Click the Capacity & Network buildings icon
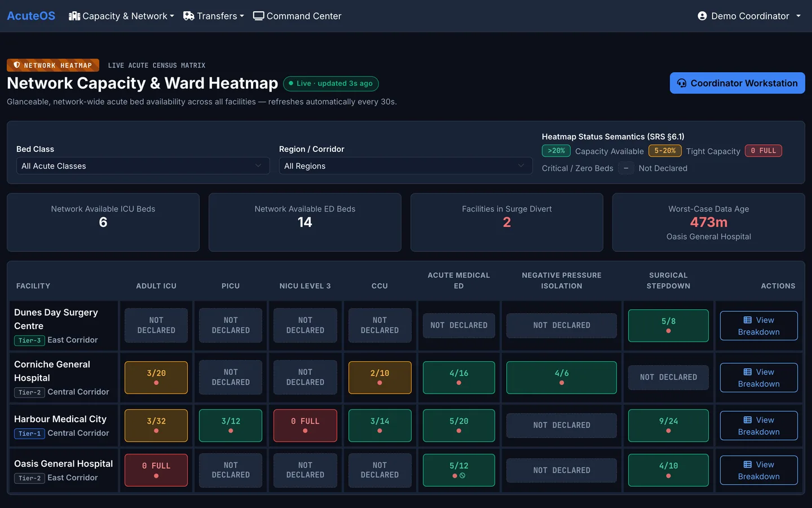The width and height of the screenshot is (812, 508). point(74,16)
